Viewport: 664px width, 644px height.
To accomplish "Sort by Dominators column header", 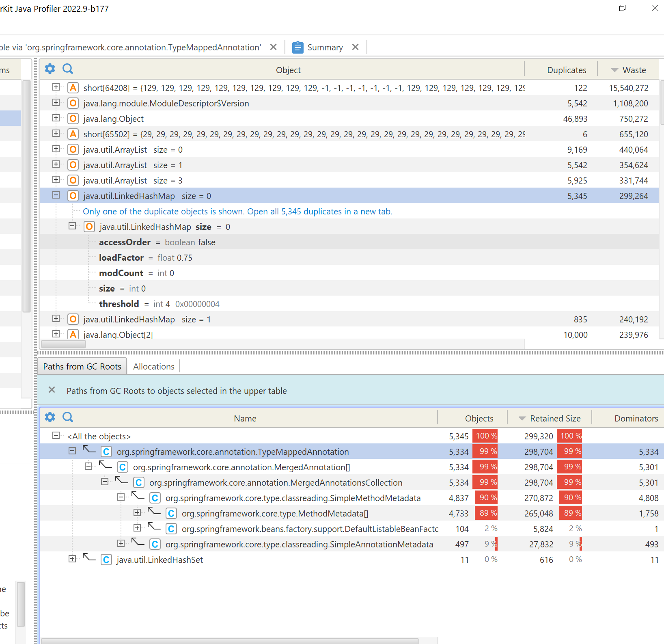I will coord(628,418).
